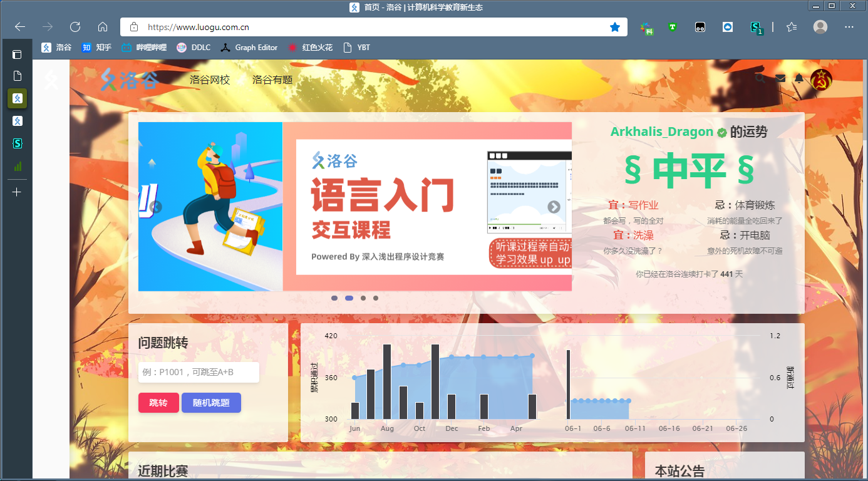Click the 随机跳题 button

point(211,403)
